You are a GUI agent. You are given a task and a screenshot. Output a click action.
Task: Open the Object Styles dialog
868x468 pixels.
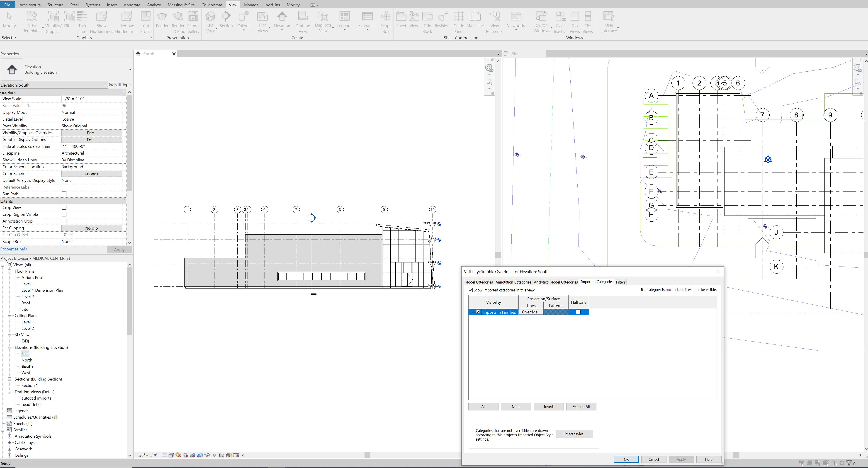click(x=575, y=434)
